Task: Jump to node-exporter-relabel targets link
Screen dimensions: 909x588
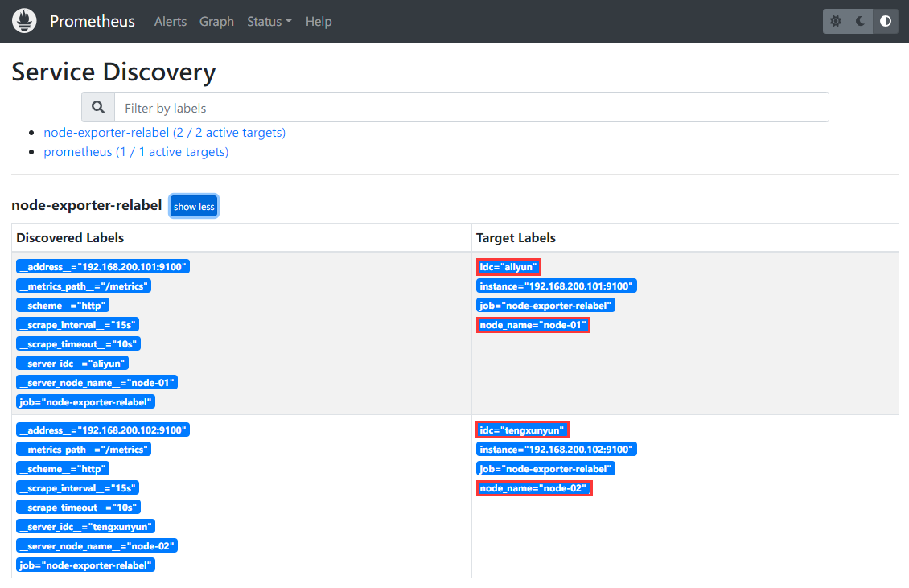Action: [x=165, y=133]
